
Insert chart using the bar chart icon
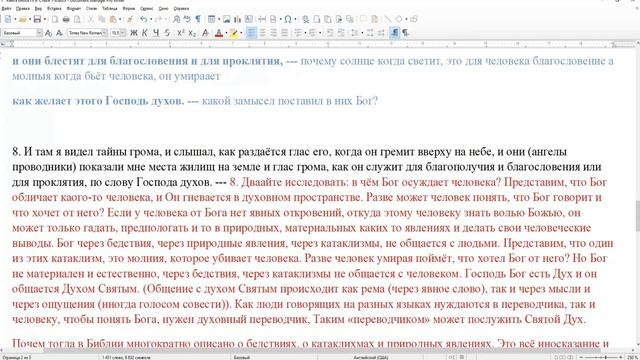238,19
